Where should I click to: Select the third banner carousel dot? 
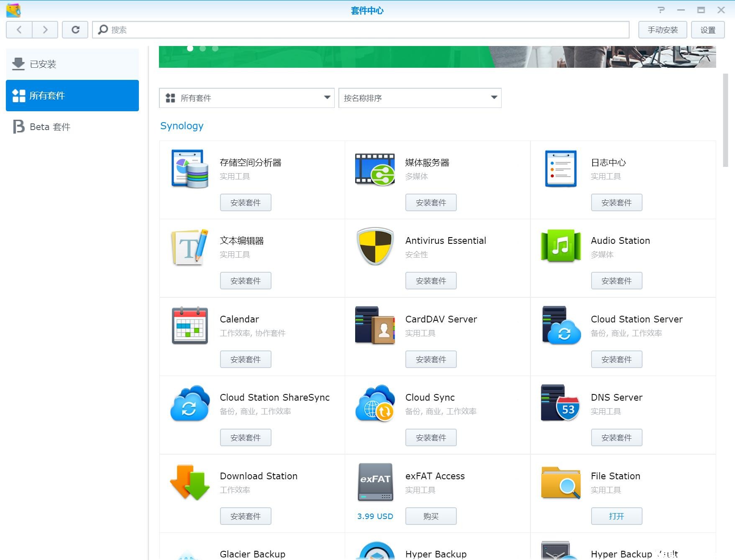(x=215, y=48)
